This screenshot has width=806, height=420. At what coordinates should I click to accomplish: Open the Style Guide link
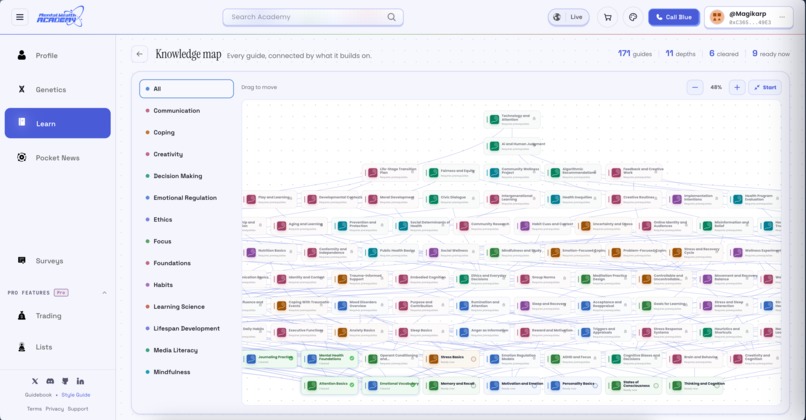tap(76, 395)
